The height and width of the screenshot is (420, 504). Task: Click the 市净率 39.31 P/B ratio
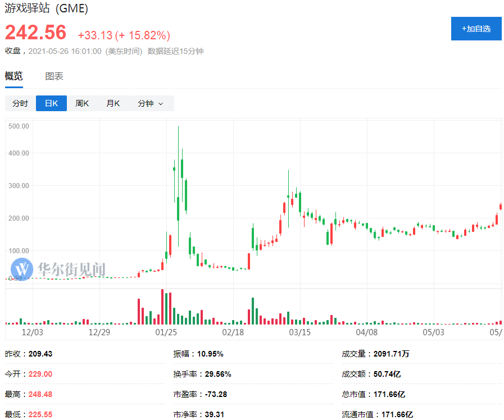tap(215, 414)
